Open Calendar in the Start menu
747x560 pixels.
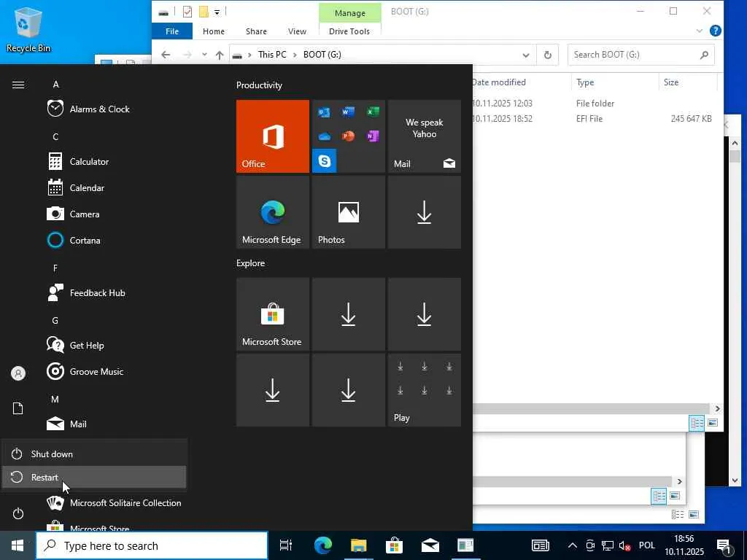[x=76, y=187]
